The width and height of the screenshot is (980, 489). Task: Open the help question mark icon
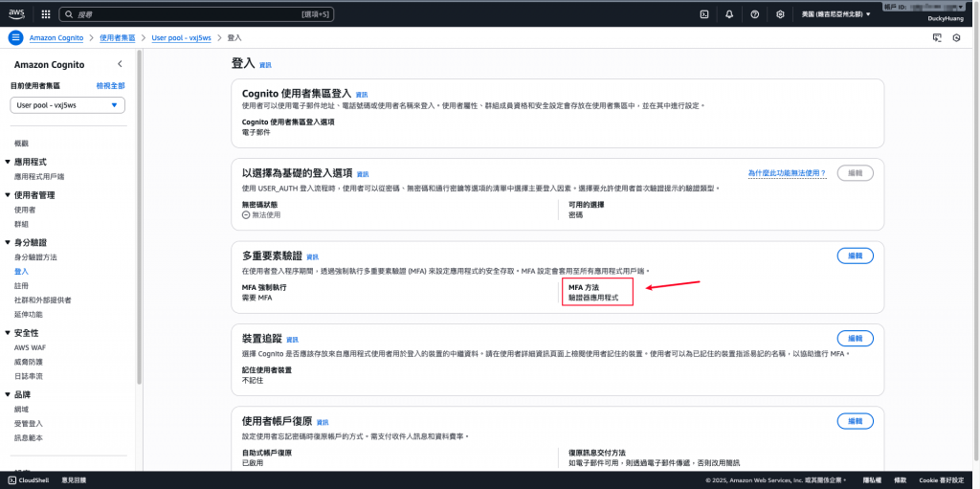click(x=754, y=13)
